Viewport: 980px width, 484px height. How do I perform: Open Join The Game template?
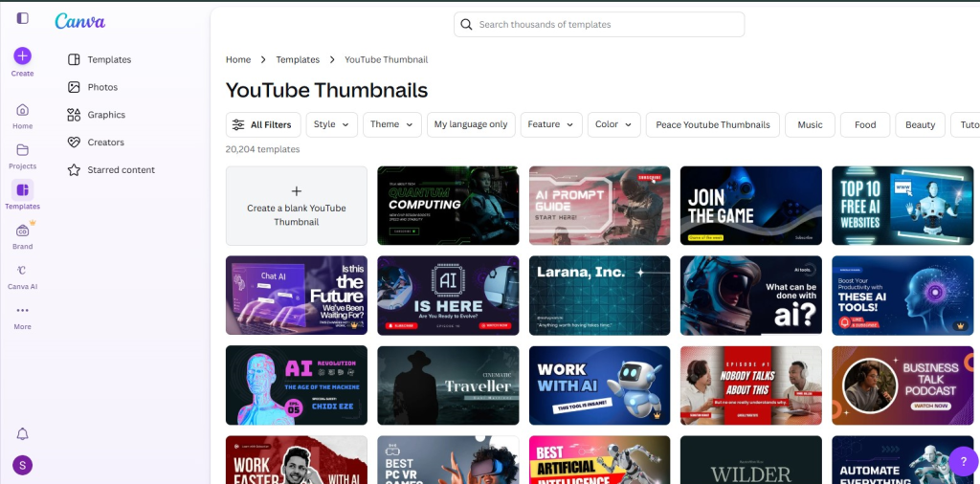[x=750, y=206]
